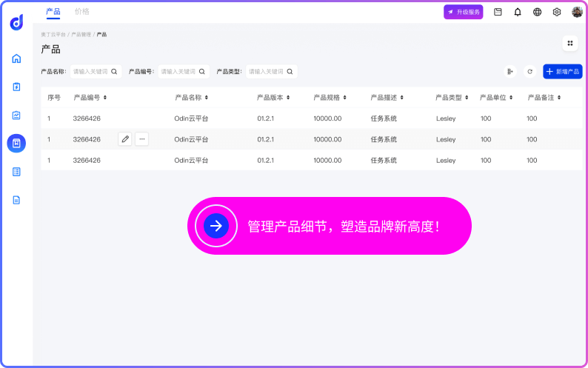The height and width of the screenshot is (368, 588).
Task: Click search icon in 产品编号 field
Action: click(201, 72)
